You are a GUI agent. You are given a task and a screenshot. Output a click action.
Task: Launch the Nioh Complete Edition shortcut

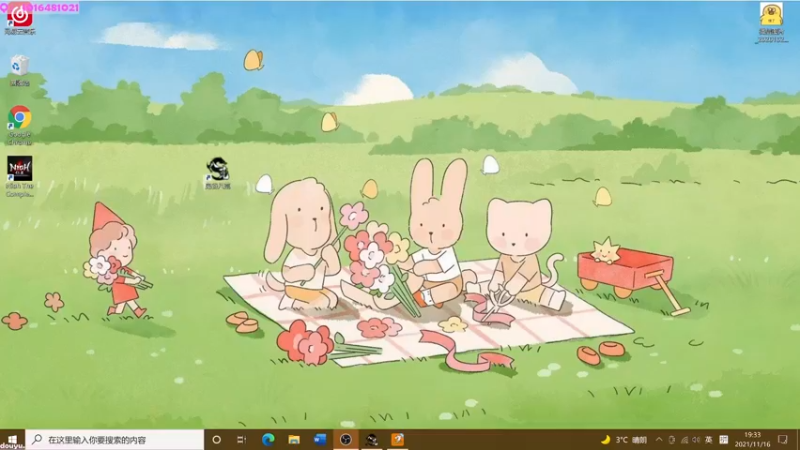(x=19, y=176)
